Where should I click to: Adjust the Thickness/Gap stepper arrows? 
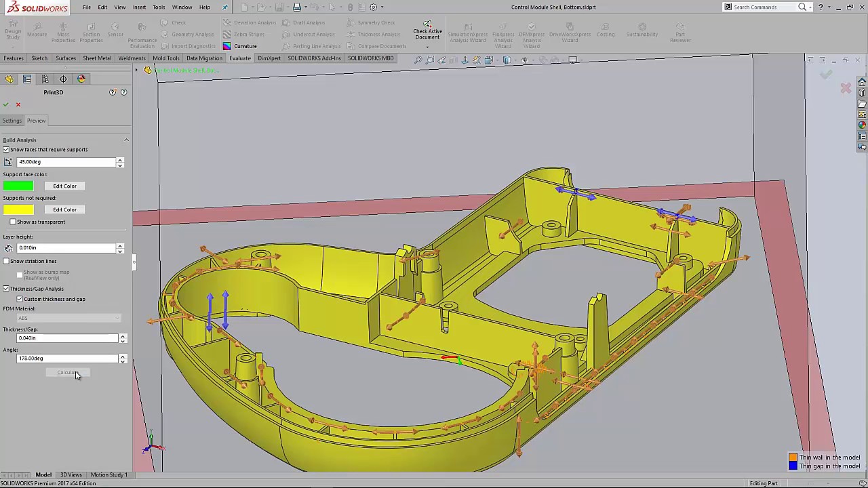point(123,338)
